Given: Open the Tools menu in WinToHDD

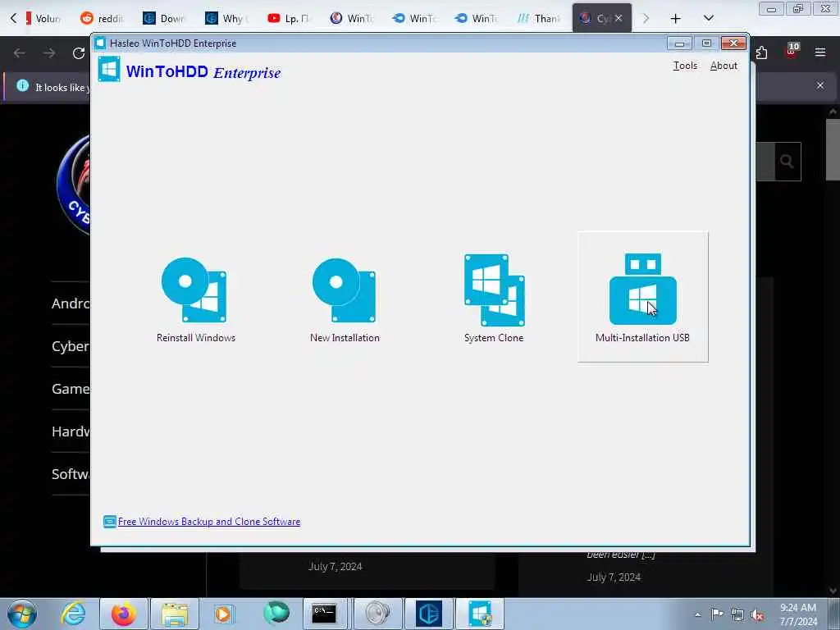Looking at the screenshot, I should (685, 66).
